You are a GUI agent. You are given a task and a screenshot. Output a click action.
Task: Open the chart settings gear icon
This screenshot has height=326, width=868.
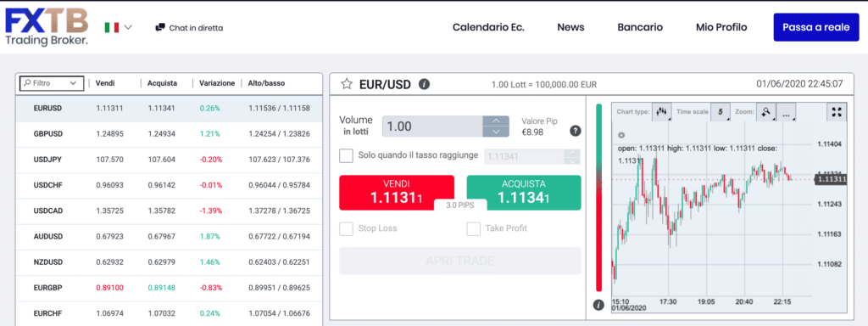click(x=621, y=135)
